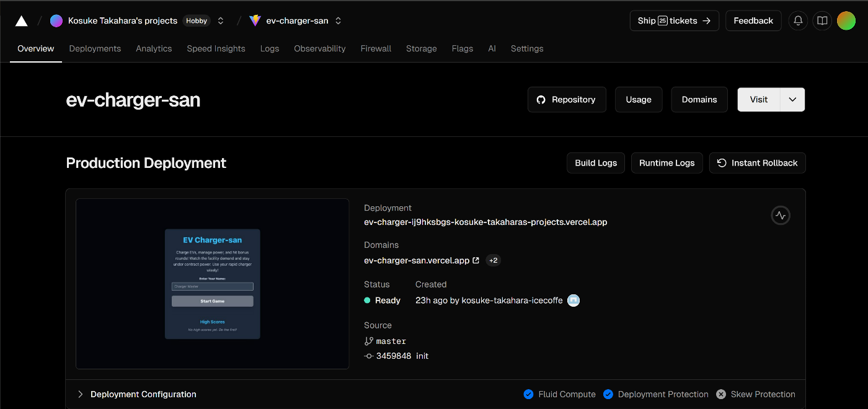Click the Kosuke Takahara team avatar

56,20
